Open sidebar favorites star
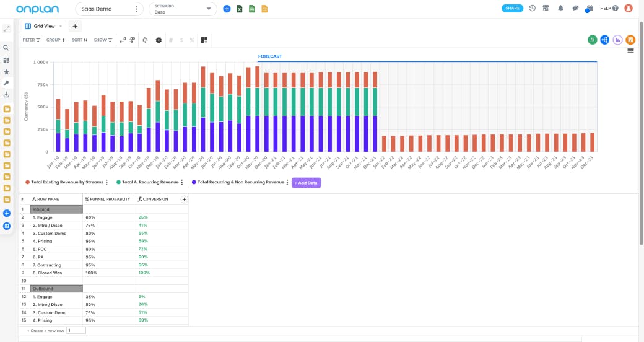 (6, 71)
